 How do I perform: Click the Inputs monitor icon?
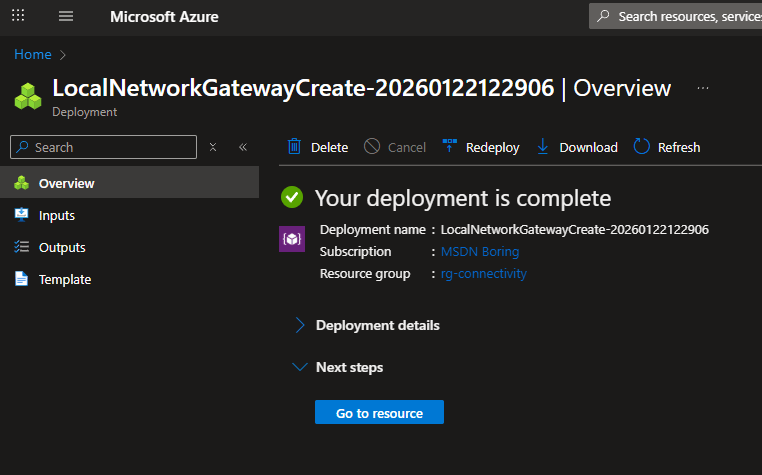[x=21, y=214]
